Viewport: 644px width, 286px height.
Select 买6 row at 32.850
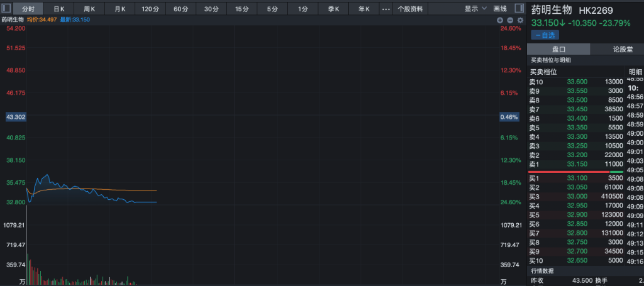click(576, 224)
